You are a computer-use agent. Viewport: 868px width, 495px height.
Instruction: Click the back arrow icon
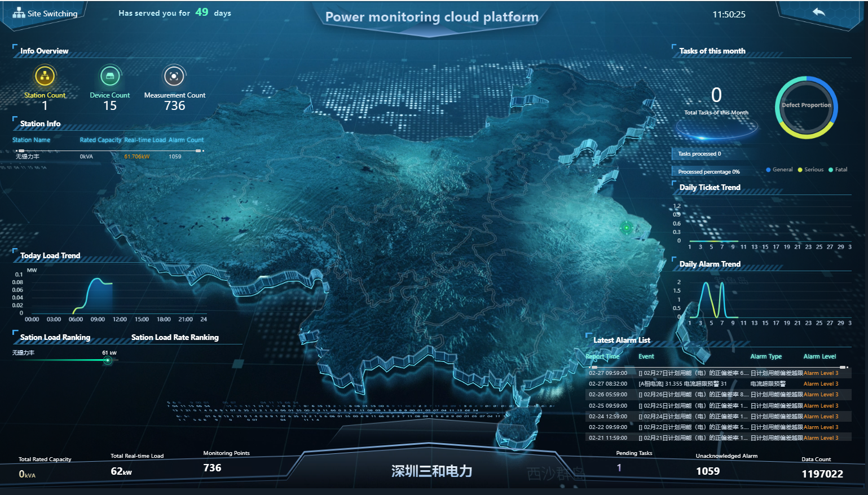pyautogui.click(x=819, y=12)
